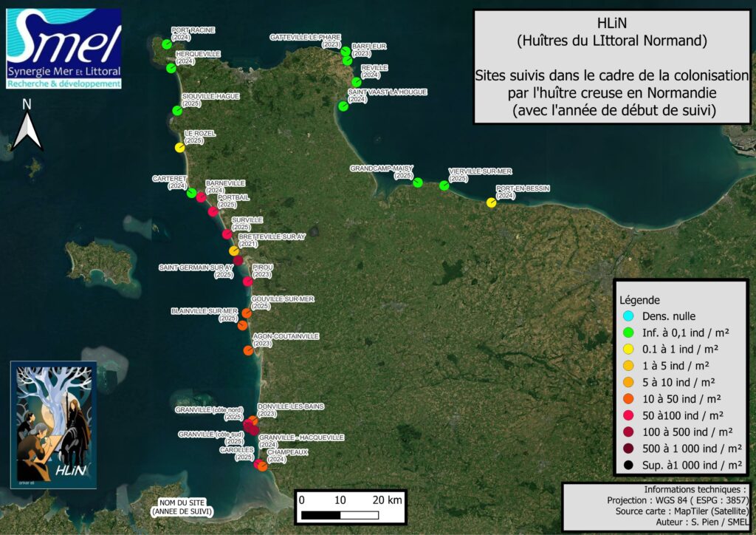The width and height of the screenshot is (756, 535).
Task: Click the Port Racine site marker
Action: 167,44
